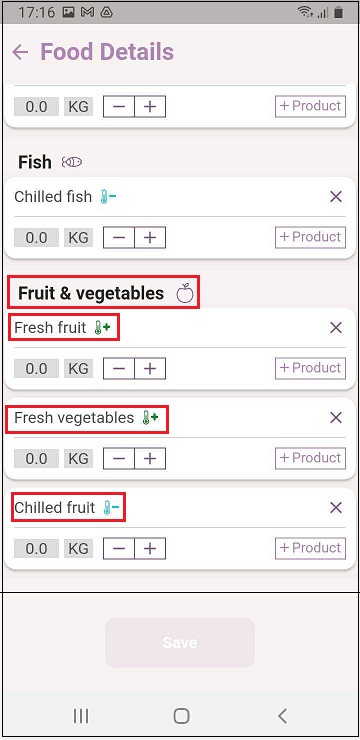Screen dimensions: 360x740
Task: Tap the thermometer icon beside Chilled fish
Action: pos(108,197)
